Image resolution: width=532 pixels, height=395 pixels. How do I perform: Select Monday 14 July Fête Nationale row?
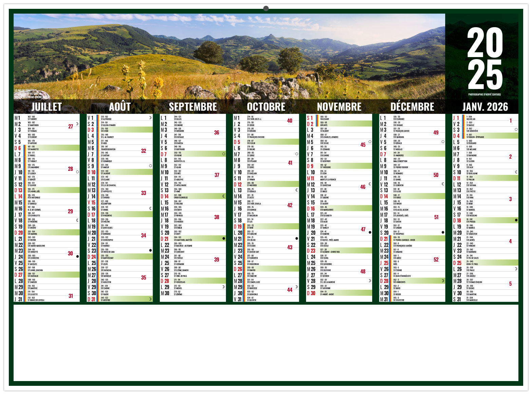(x=46, y=196)
